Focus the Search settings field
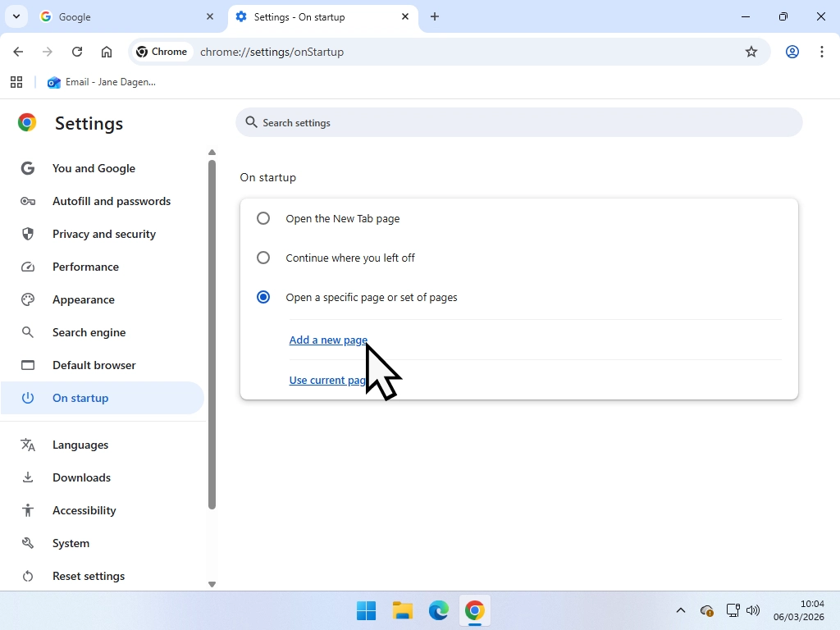The height and width of the screenshot is (630, 840). [518, 123]
